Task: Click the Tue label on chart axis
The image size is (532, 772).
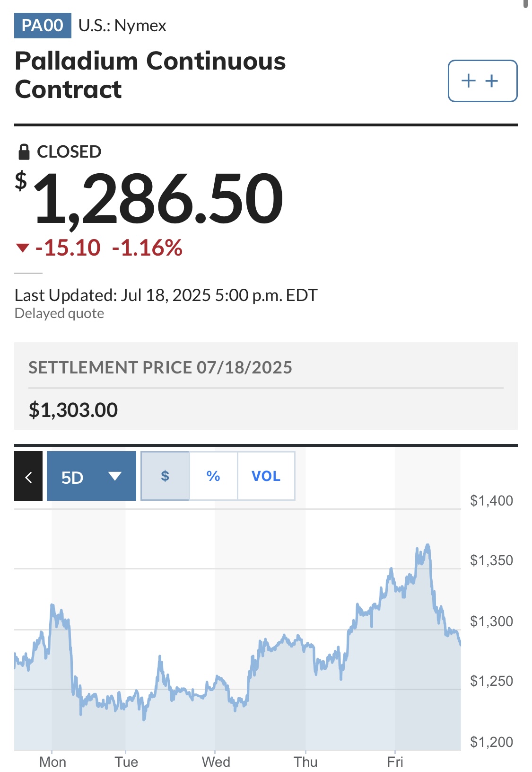Action: (x=126, y=762)
